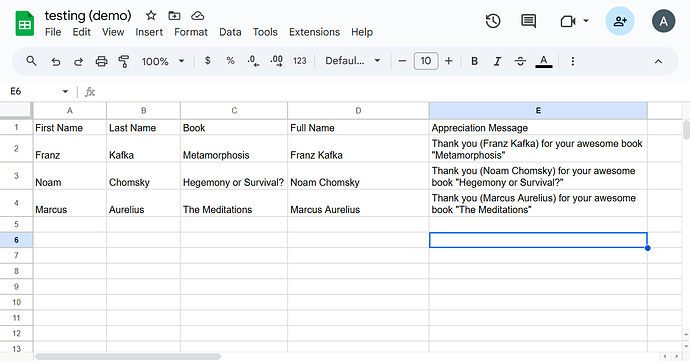Activate the paint format tool

[124, 61]
